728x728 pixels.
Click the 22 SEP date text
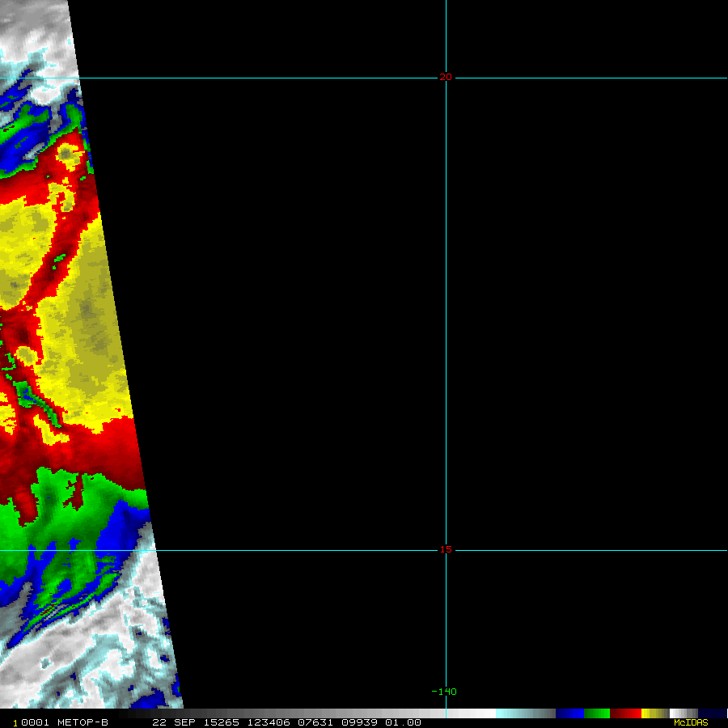171,722
